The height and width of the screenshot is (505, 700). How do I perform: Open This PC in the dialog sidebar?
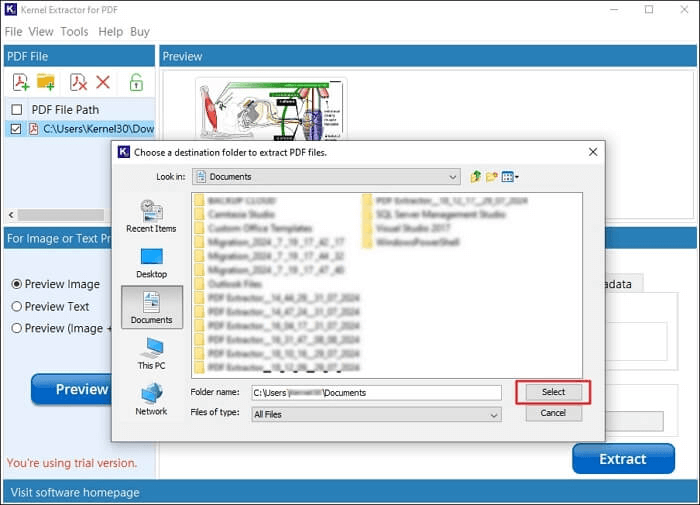coord(151,354)
